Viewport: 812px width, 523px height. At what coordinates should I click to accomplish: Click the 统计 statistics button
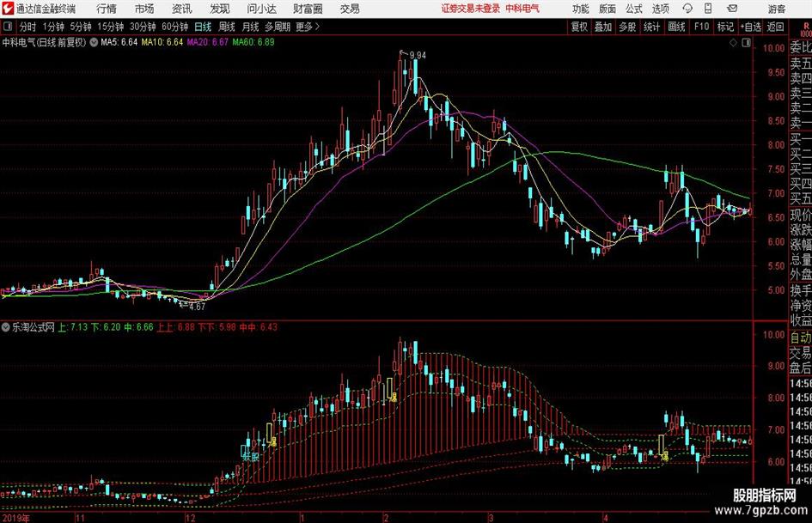[x=651, y=27]
